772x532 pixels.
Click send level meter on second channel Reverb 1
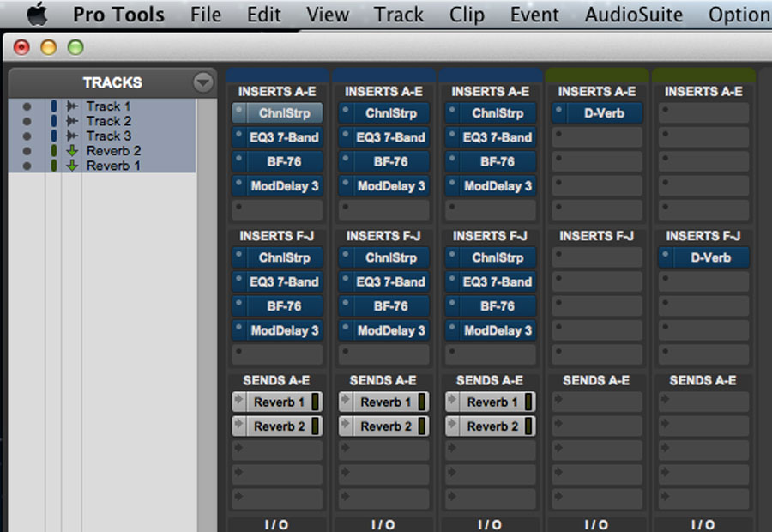coord(422,402)
